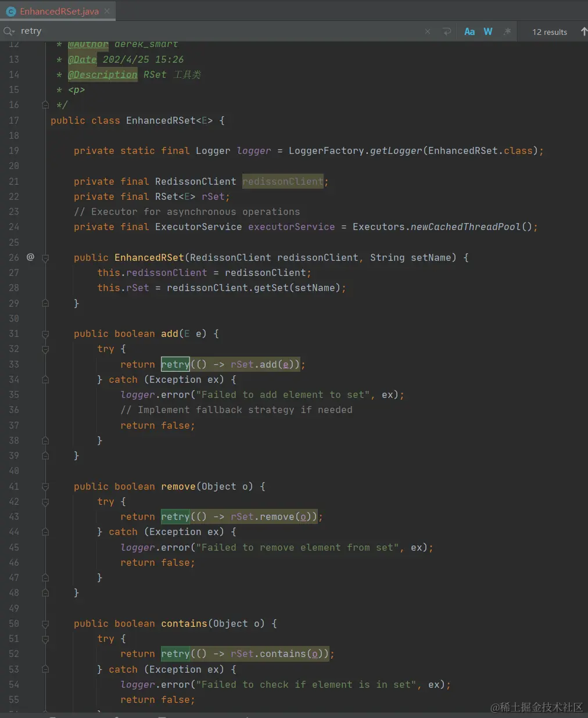
Task: Collapse the EnhancedRSet constructor block
Action: click(45, 257)
